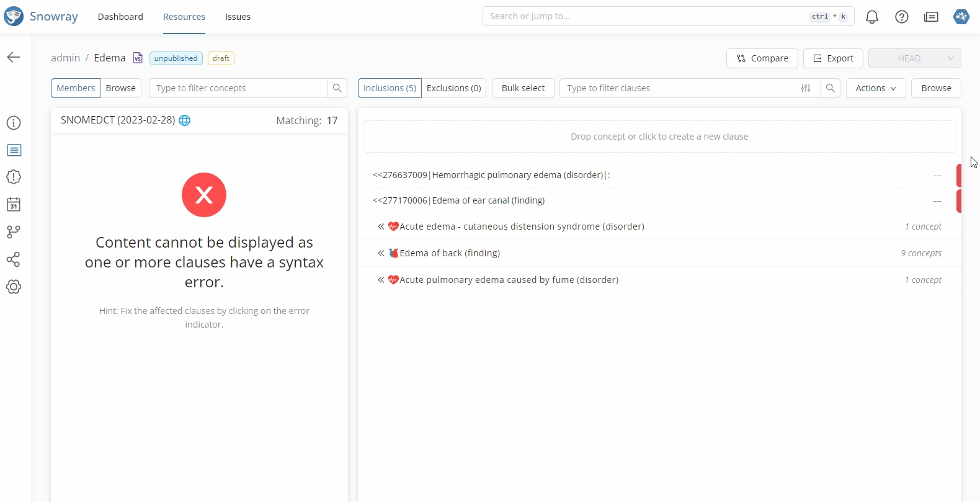Expand the Edema of back clause
Screen dimensions: 980x502
(381, 253)
